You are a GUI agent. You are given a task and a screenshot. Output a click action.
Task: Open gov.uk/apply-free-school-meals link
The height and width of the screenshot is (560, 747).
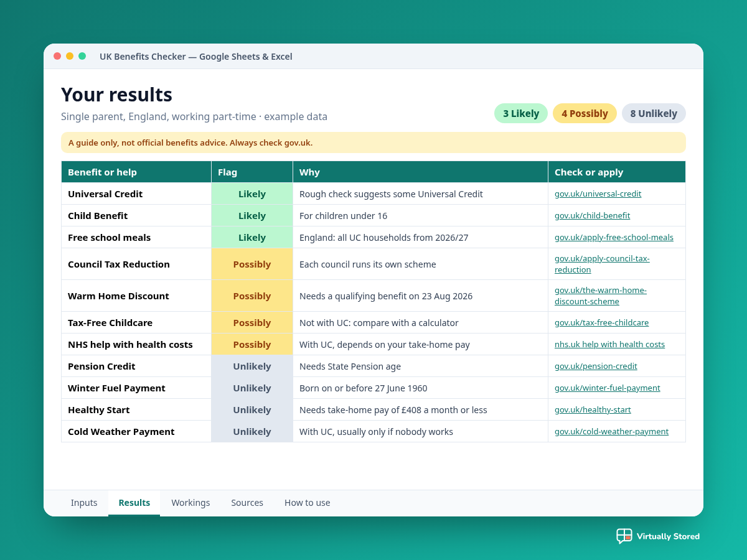[x=614, y=237]
